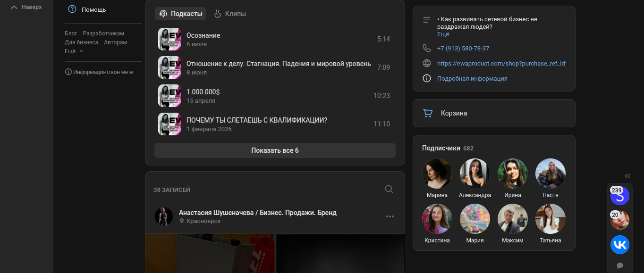
Task: Open subscriber Александра's avatar
Action: click(475, 174)
